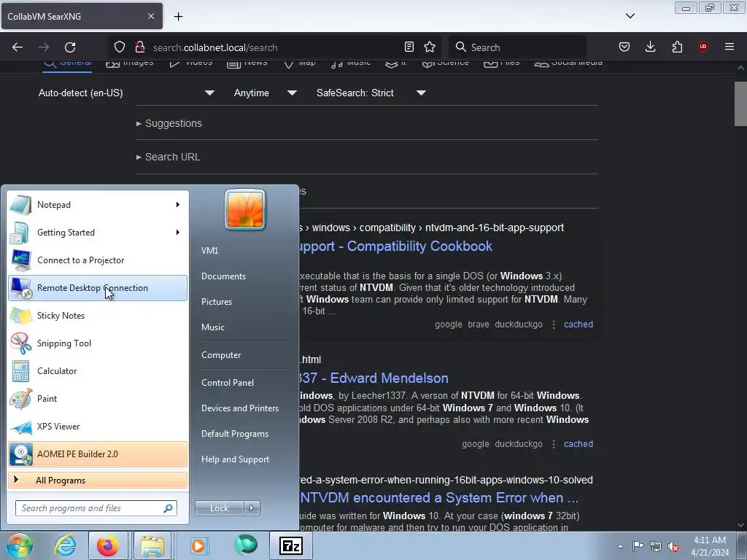Open the Windows Start orb
Screen dimensions: 747x560
pos(19,545)
